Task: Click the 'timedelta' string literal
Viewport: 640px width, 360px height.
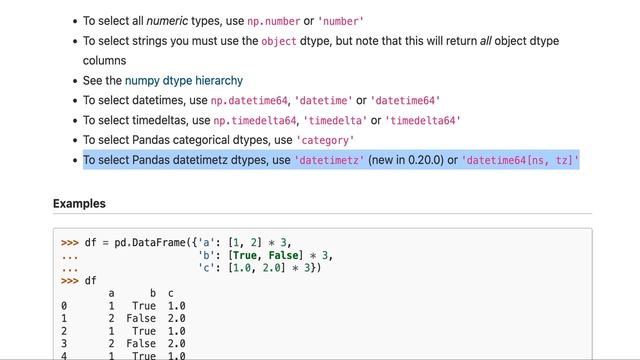Action: (x=335, y=120)
